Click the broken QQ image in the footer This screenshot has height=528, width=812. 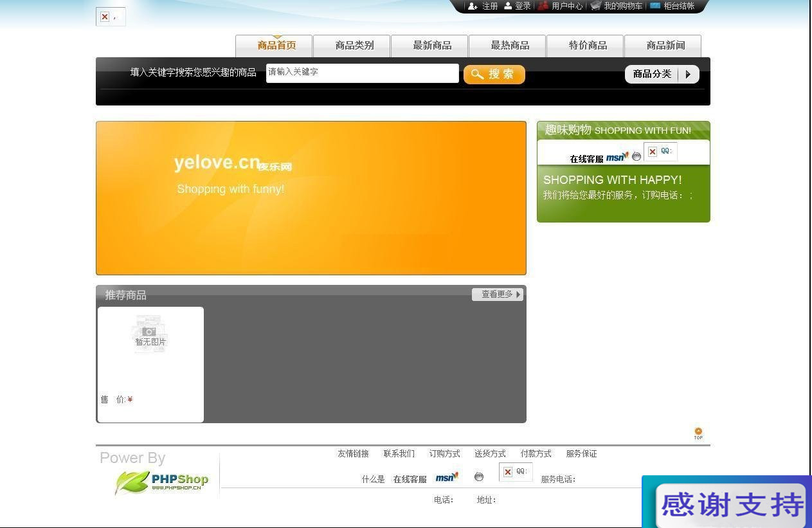[516, 471]
